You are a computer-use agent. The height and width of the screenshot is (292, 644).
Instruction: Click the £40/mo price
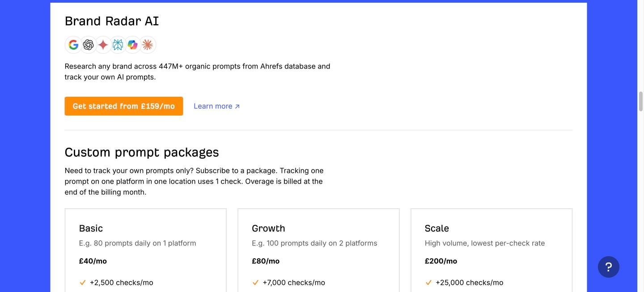pyautogui.click(x=93, y=261)
